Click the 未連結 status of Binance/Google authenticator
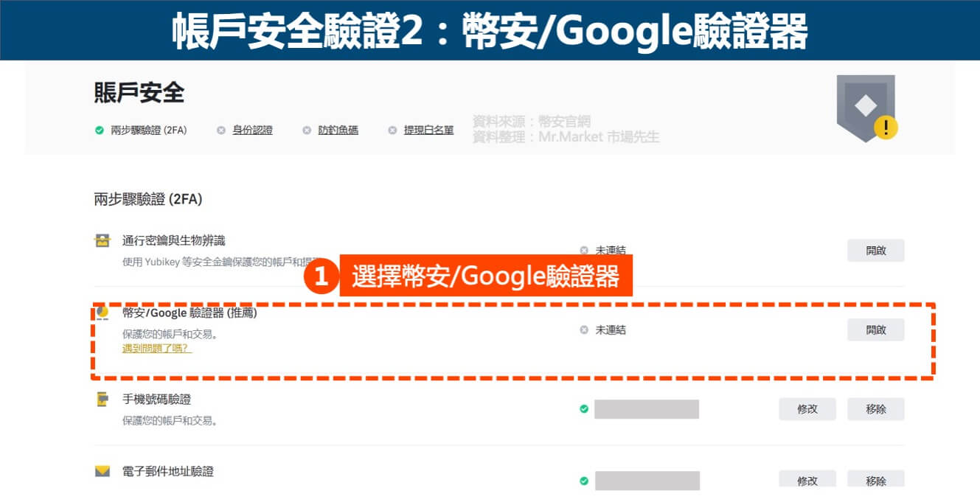This screenshot has width=980, height=502. 610,330
